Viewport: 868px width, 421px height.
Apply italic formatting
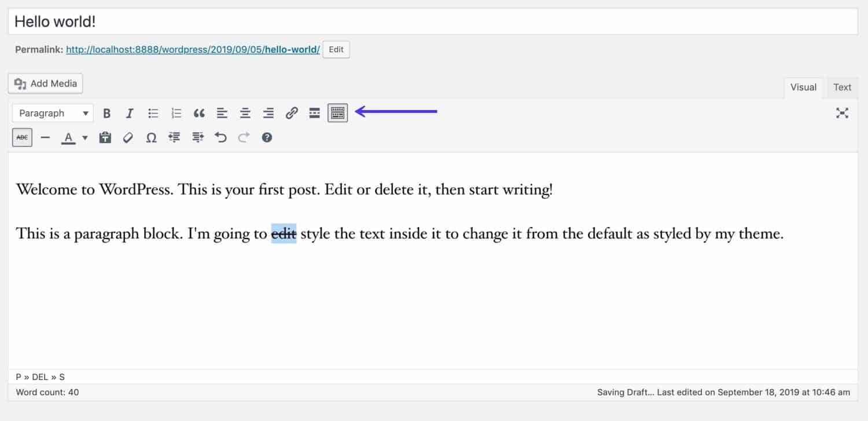[130, 113]
